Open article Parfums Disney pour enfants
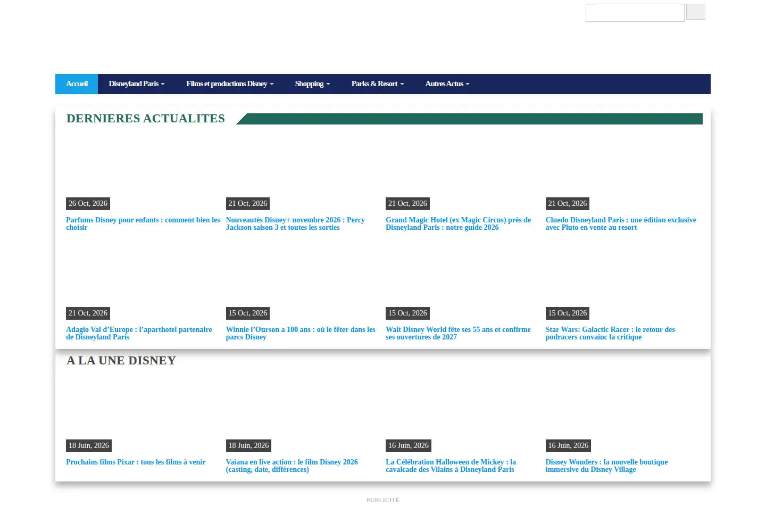766x532 pixels. click(143, 223)
